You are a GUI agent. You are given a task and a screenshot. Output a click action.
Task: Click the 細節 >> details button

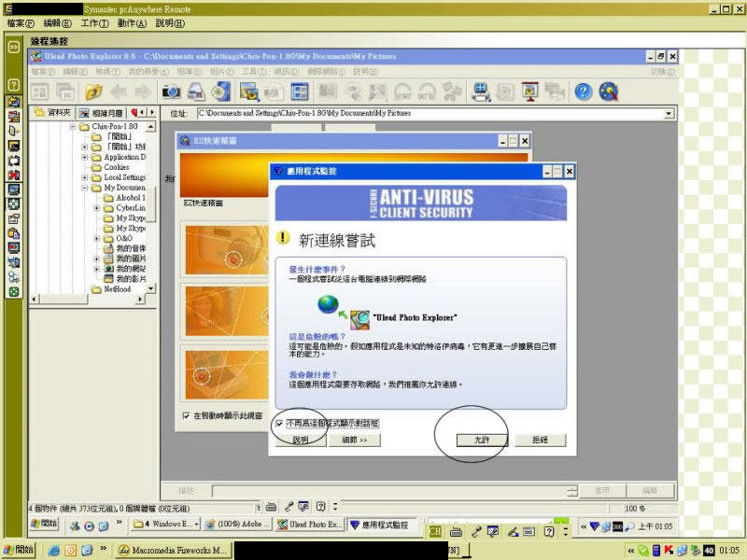[x=355, y=440]
